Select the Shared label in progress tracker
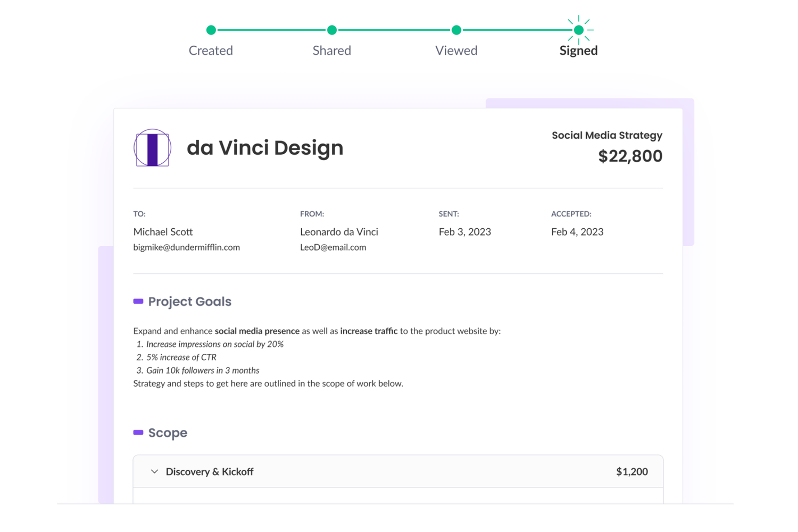 (332, 51)
